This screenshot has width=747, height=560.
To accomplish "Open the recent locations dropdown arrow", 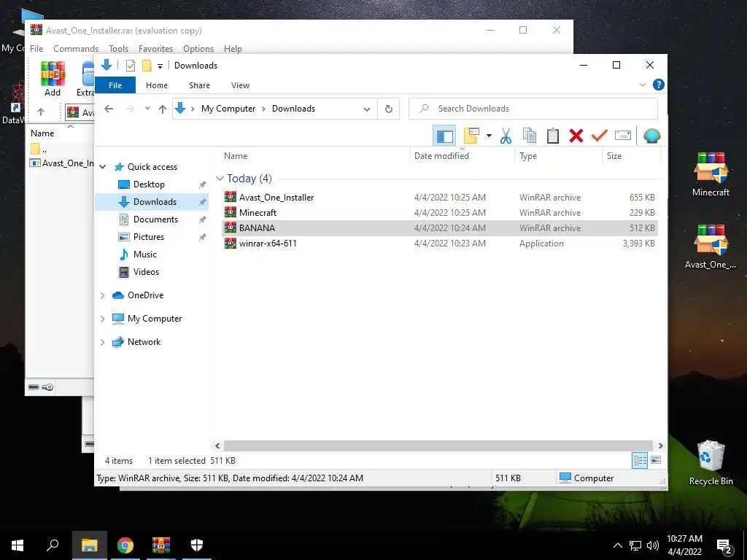I will coord(147,109).
